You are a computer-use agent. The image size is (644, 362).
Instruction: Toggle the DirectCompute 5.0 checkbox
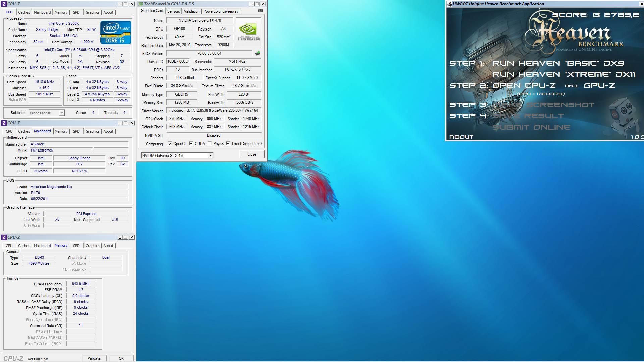point(228,144)
